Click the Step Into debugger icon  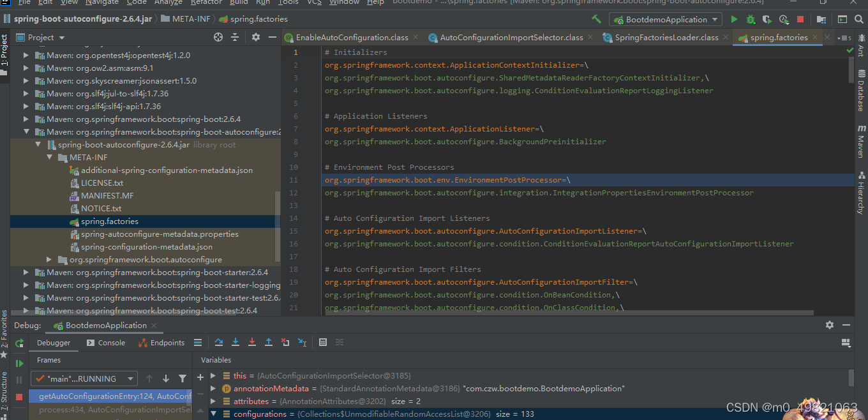coord(236,343)
